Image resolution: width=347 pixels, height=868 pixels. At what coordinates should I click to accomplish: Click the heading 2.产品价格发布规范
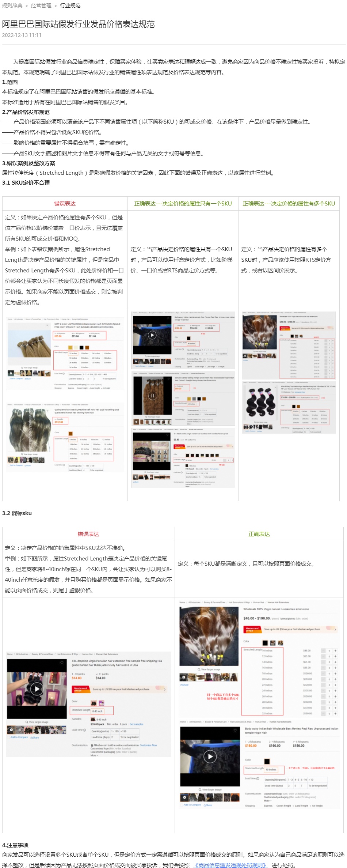(x=26, y=112)
